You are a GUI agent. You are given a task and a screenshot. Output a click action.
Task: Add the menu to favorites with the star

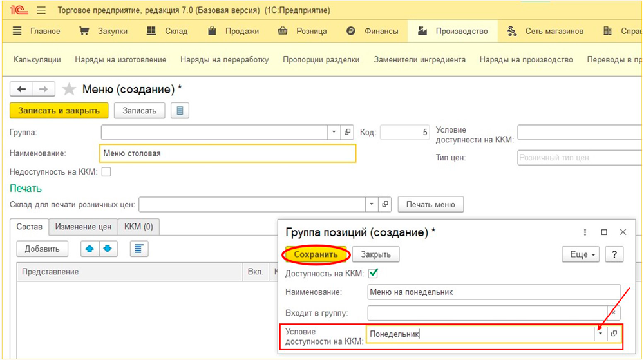click(69, 89)
